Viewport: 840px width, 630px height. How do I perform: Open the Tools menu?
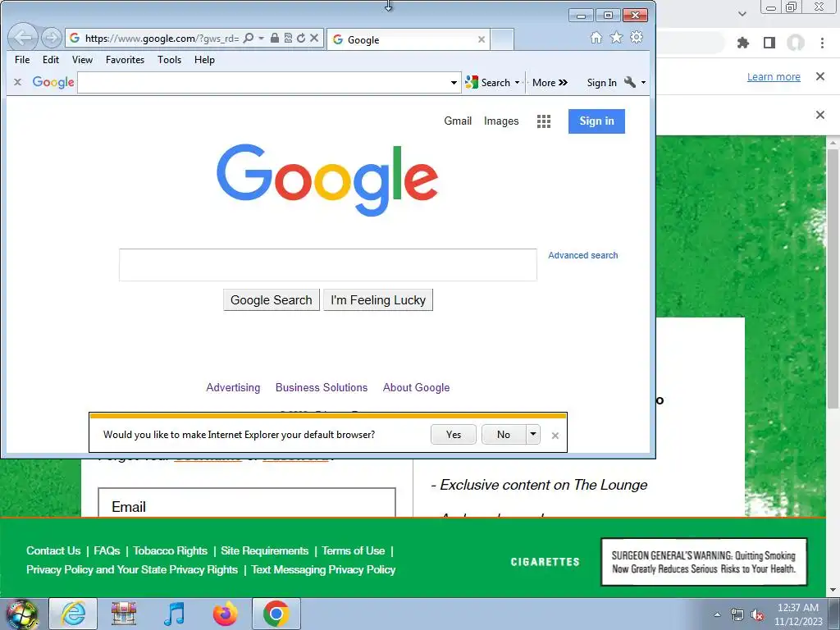pyautogui.click(x=169, y=60)
